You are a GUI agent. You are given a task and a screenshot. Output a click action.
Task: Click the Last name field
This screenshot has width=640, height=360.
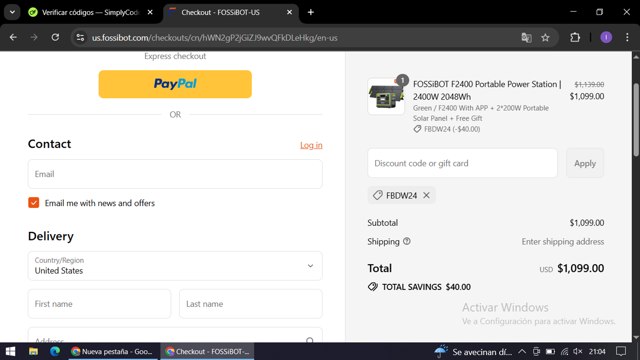click(251, 304)
